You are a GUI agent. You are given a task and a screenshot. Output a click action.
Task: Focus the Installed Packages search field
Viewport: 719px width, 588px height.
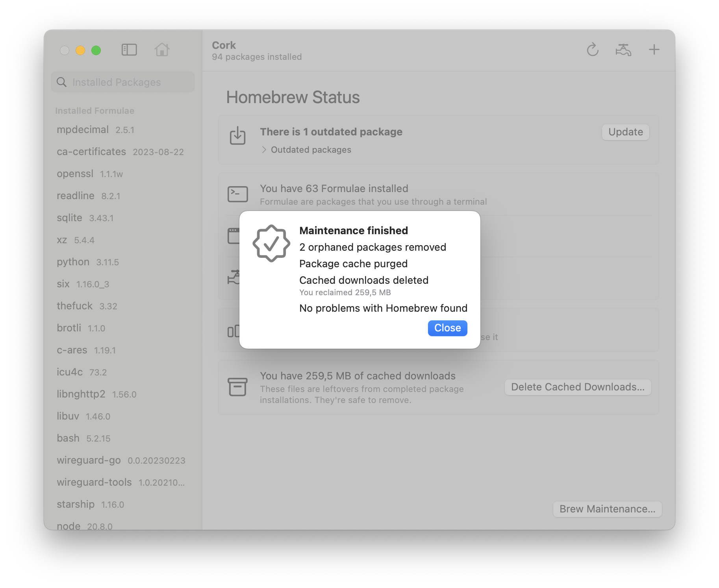[123, 82]
